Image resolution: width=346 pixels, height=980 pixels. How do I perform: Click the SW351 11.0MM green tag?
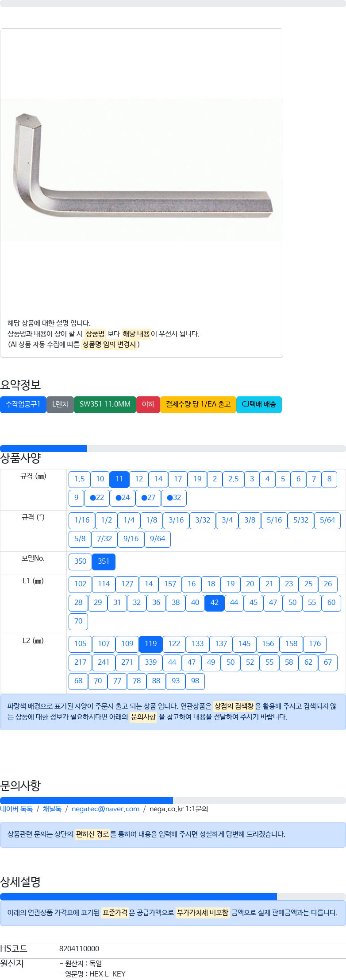105,404
